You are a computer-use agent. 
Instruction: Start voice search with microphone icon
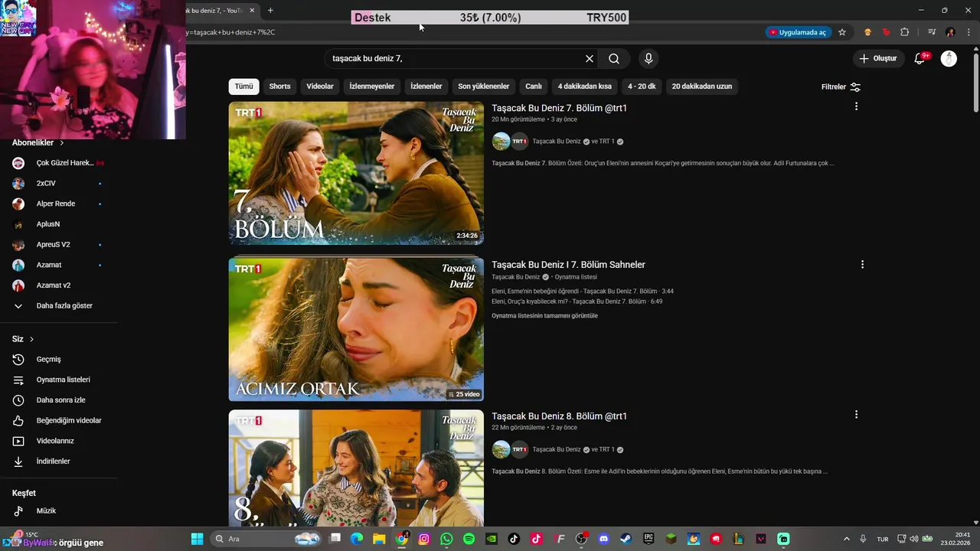[x=648, y=59]
